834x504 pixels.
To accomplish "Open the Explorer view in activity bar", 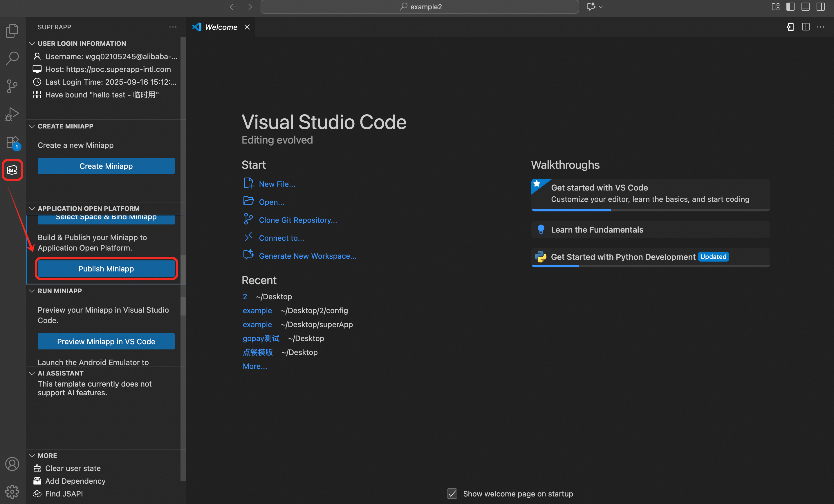I will coord(12,30).
